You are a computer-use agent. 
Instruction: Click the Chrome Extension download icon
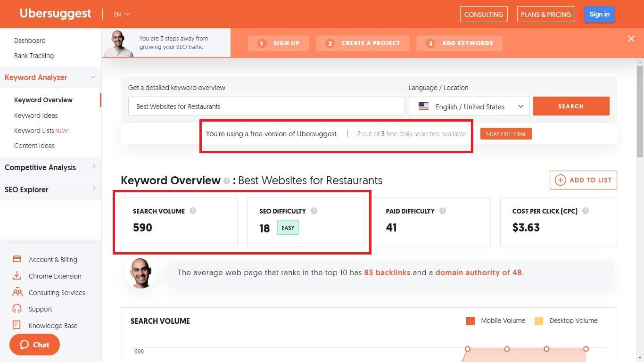(17, 276)
